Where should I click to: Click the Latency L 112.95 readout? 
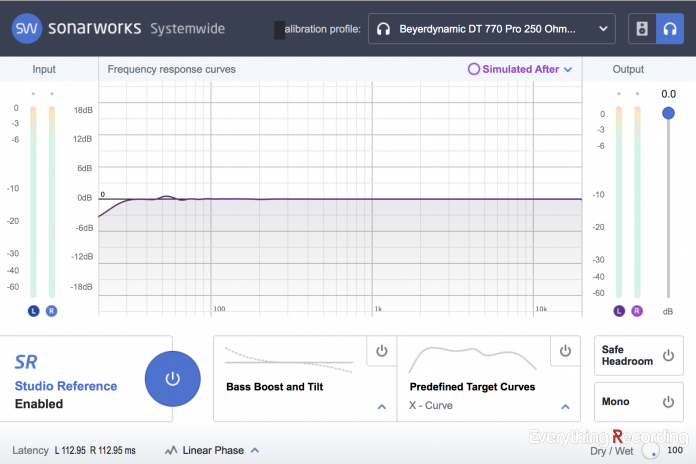pyautogui.click(x=70, y=450)
